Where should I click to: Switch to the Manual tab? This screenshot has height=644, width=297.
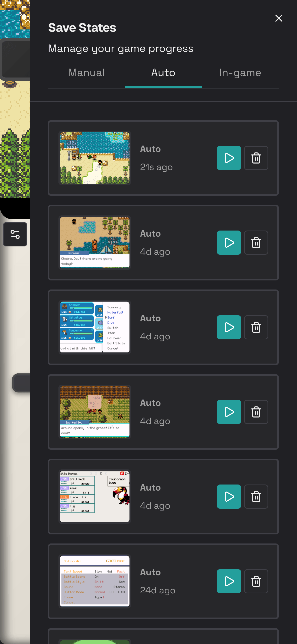86,73
